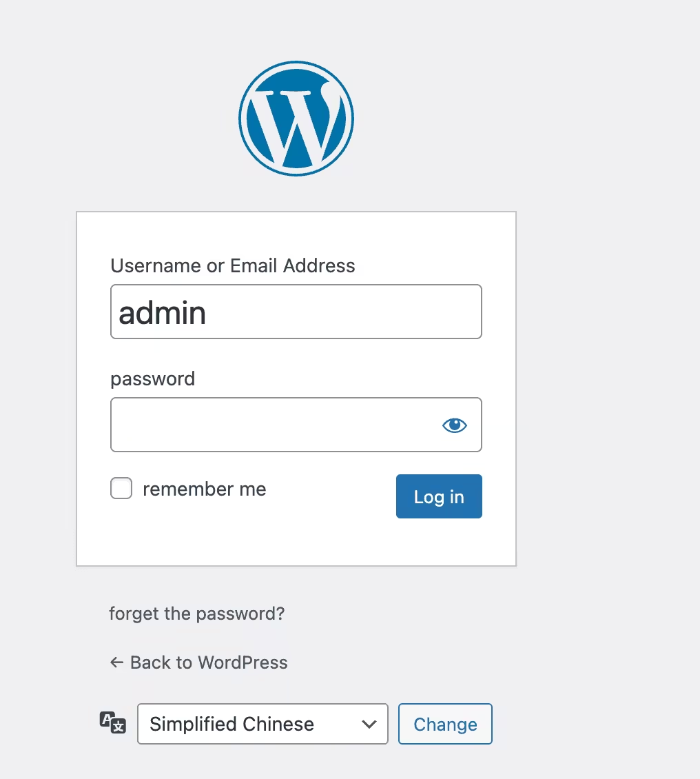Click the language translation icon
The width and height of the screenshot is (700, 779).
(x=113, y=723)
